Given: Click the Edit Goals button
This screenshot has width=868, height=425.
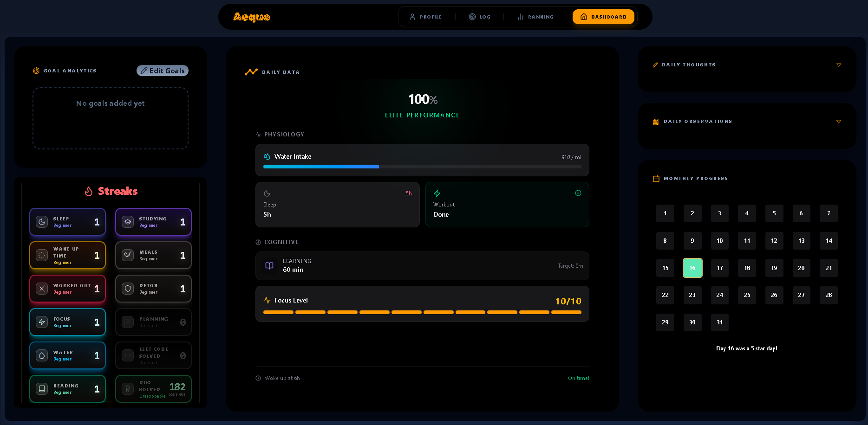Looking at the screenshot, I should [x=163, y=71].
